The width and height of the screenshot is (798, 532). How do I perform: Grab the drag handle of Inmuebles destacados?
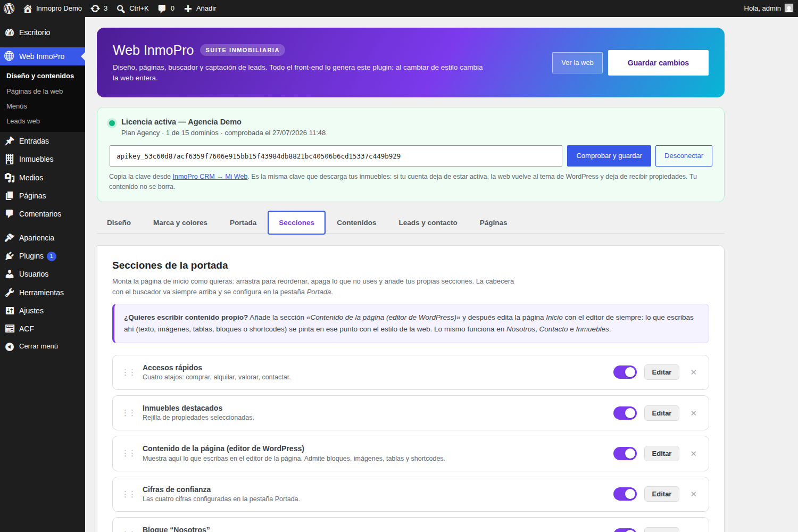click(128, 413)
